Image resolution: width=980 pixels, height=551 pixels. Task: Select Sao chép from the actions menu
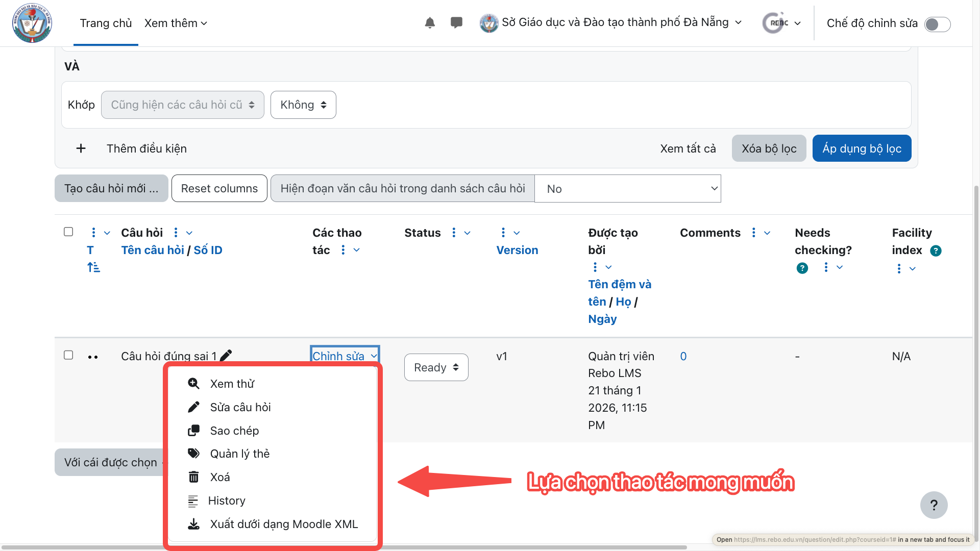[234, 431]
